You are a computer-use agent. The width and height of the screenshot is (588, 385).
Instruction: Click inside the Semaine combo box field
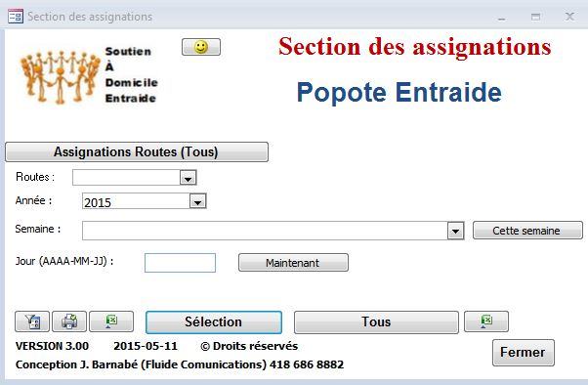point(265,231)
